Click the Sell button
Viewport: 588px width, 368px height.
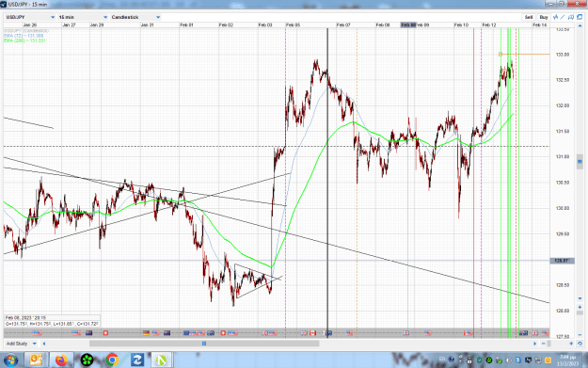pyautogui.click(x=529, y=17)
